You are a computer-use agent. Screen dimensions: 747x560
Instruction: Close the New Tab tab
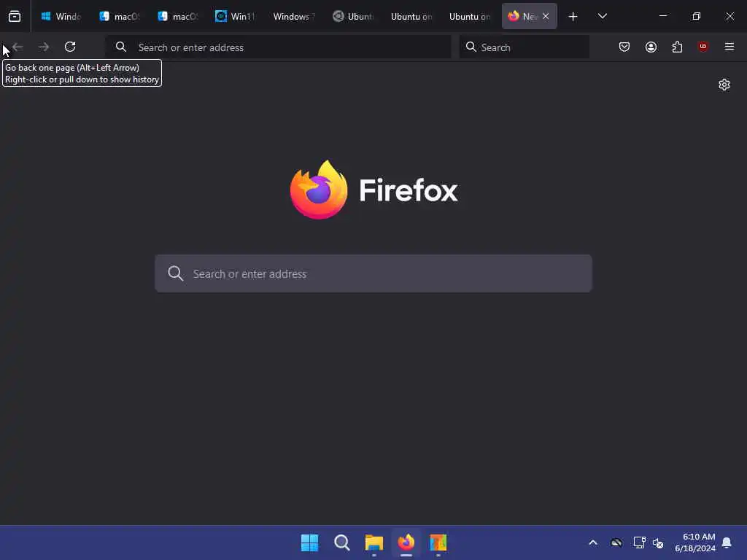546,16
